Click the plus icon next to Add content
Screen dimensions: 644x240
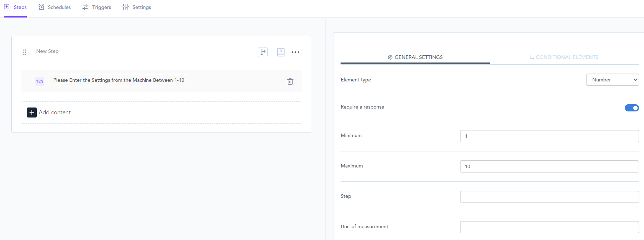[x=32, y=112]
